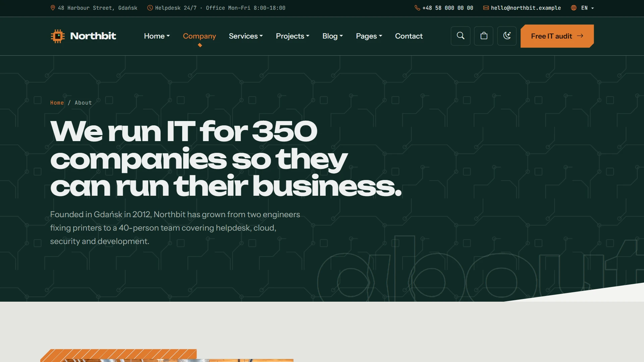
Task: Click the 48 Harbour Street, Gdańsk address
Action: click(98, 8)
